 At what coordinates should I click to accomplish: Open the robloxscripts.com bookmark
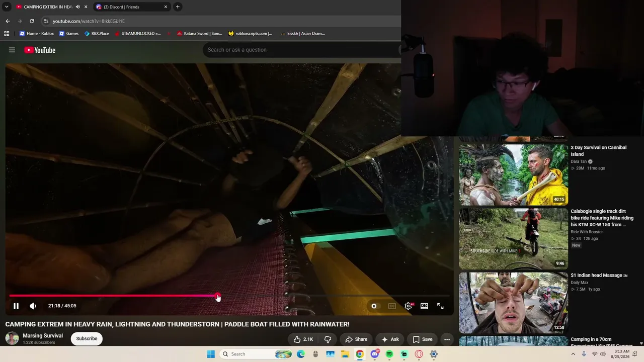(250, 34)
